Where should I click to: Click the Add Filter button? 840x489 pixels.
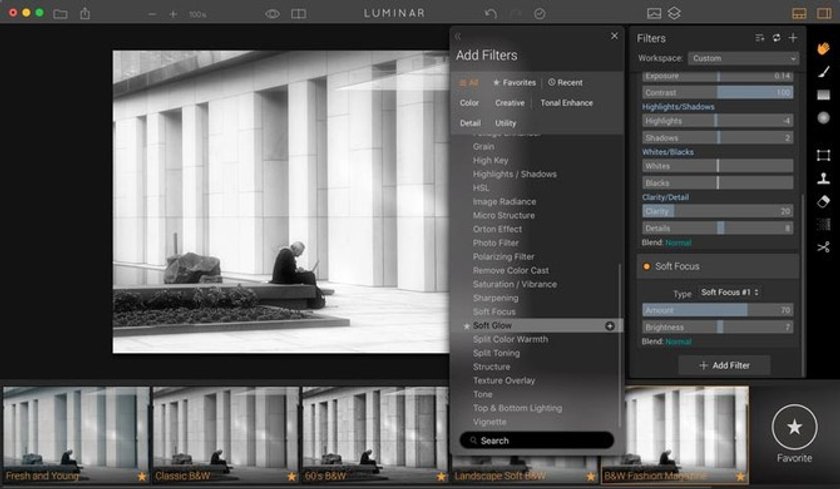tap(724, 365)
